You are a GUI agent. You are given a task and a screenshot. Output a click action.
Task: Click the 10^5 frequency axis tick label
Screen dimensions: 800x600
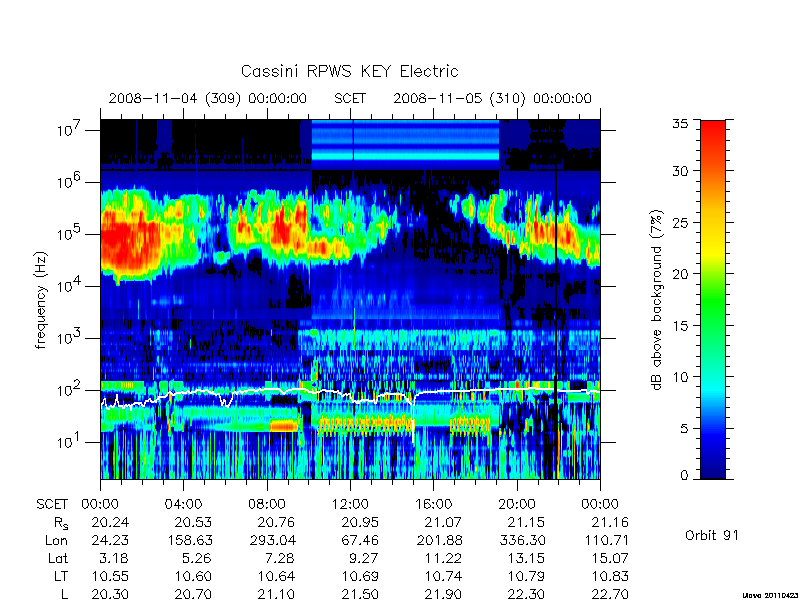click(69, 233)
